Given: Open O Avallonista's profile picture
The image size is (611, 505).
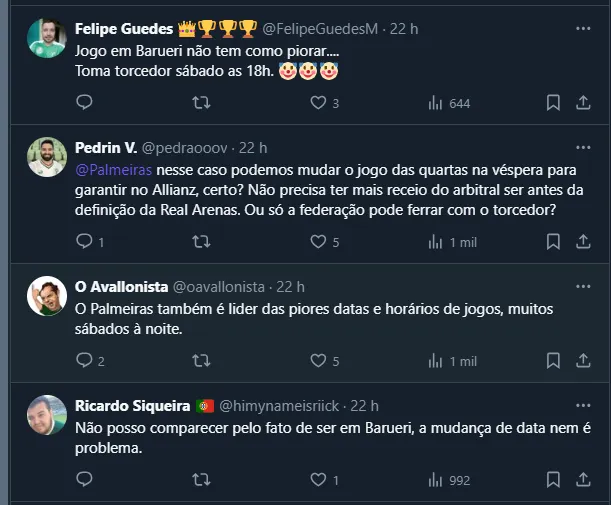Looking at the screenshot, I should point(46,297).
